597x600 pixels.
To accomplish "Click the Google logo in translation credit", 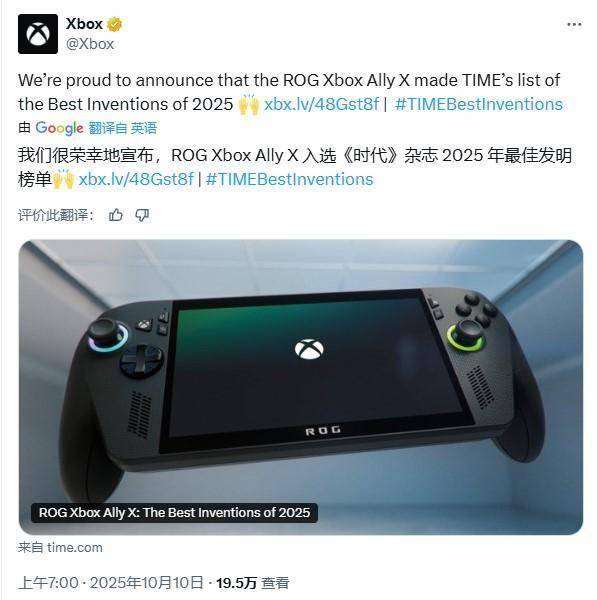I will point(59,128).
